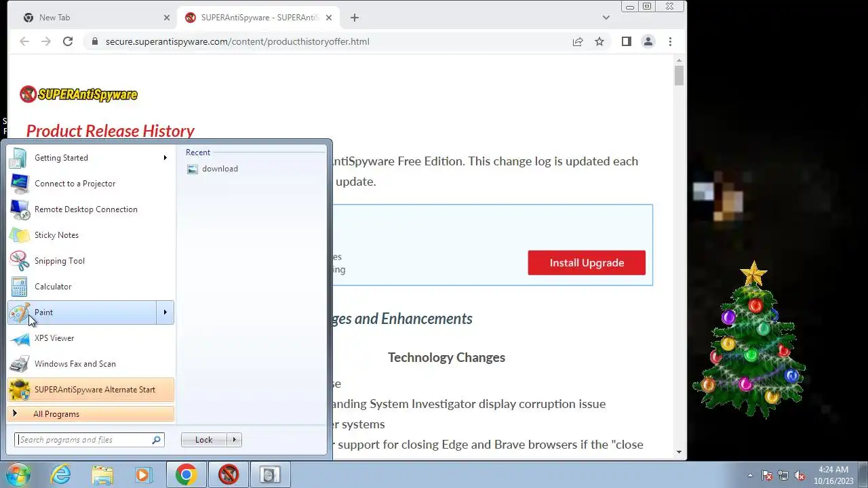The image size is (868, 488).
Task: Close the New Tab tab
Action: point(167,18)
